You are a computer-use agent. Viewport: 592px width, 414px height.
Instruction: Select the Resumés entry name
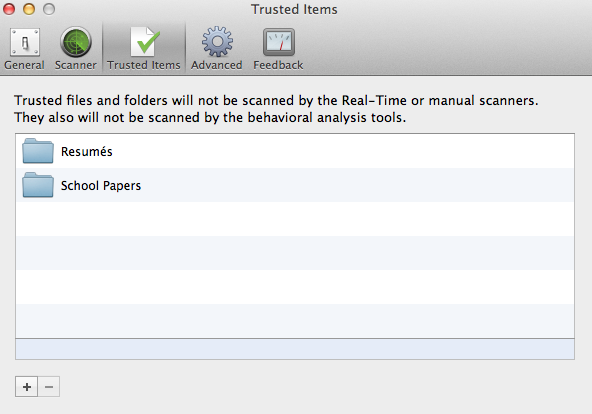(x=87, y=152)
